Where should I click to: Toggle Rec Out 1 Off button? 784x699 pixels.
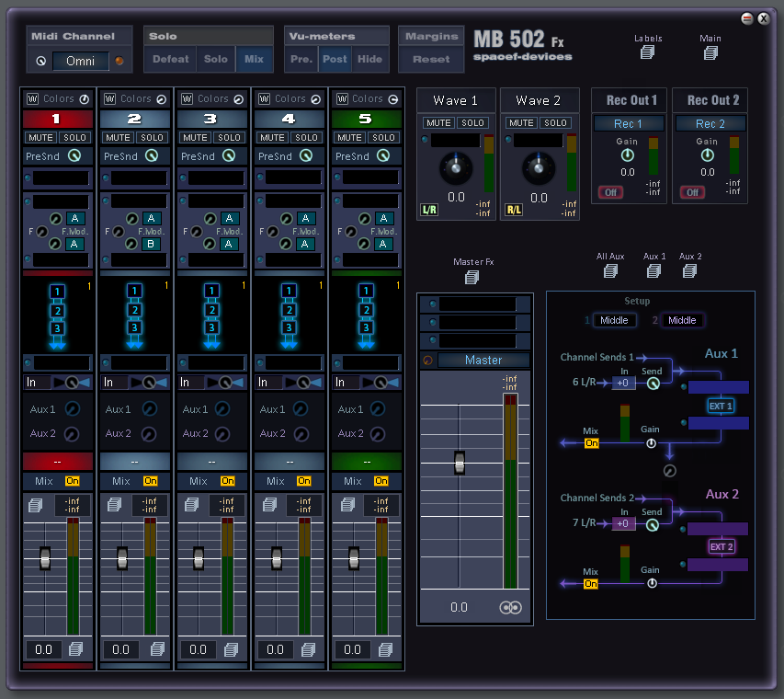point(610,192)
